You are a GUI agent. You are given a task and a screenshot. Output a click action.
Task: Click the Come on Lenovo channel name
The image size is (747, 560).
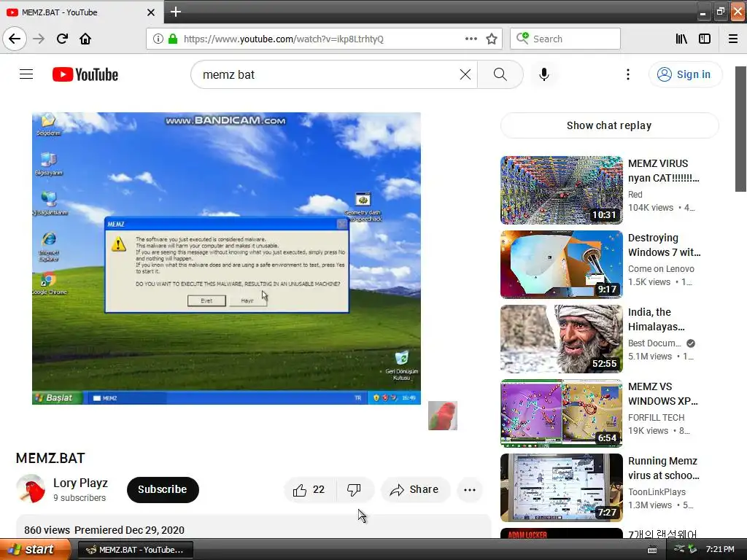661,269
